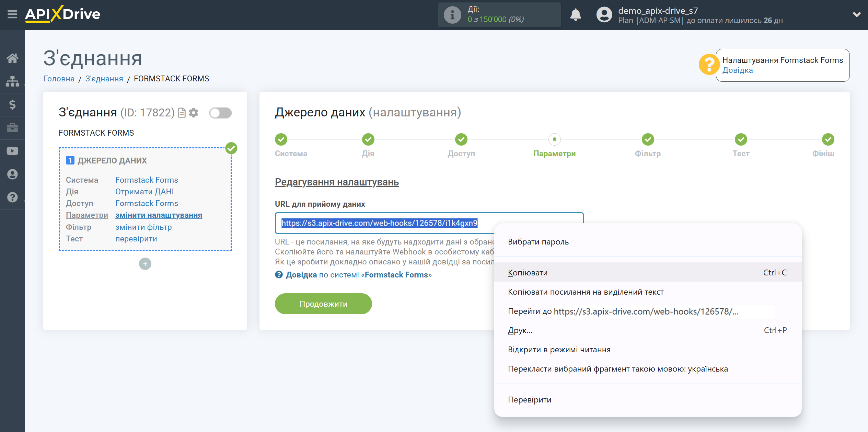Add a new block with plus icon

(x=145, y=264)
